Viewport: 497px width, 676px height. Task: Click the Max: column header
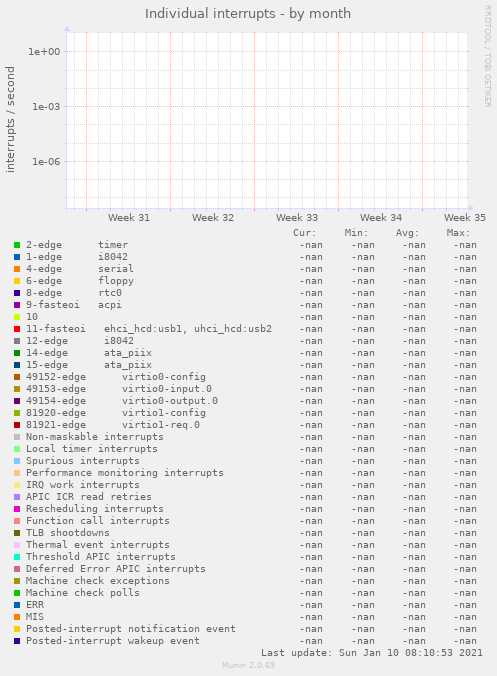pyautogui.click(x=458, y=233)
